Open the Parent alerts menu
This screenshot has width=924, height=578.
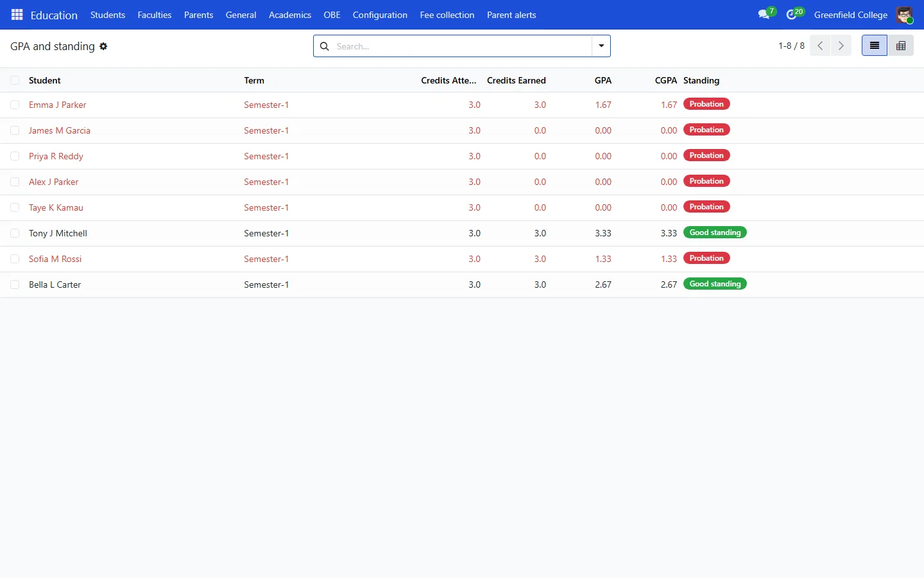pyautogui.click(x=511, y=15)
